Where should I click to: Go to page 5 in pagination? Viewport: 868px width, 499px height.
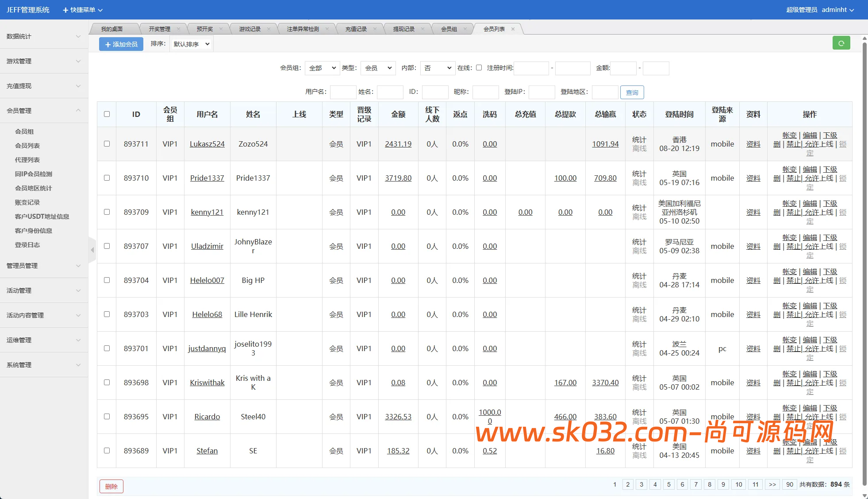pyautogui.click(x=668, y=484)
